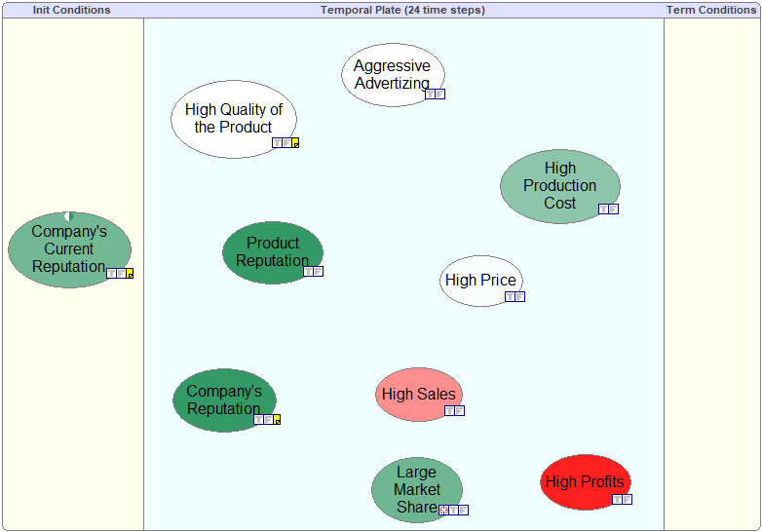Click the F state box on High Sales

(x=460, y=410)
